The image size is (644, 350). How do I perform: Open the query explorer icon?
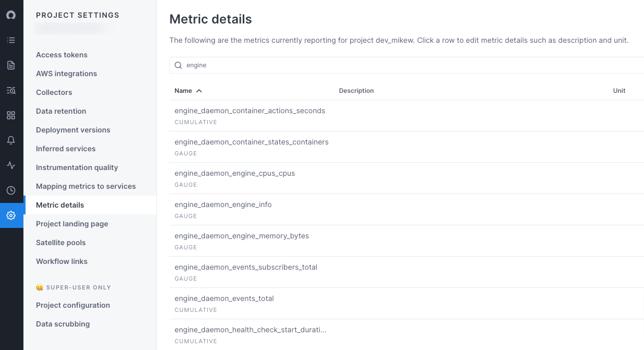[x=11, y=90]
